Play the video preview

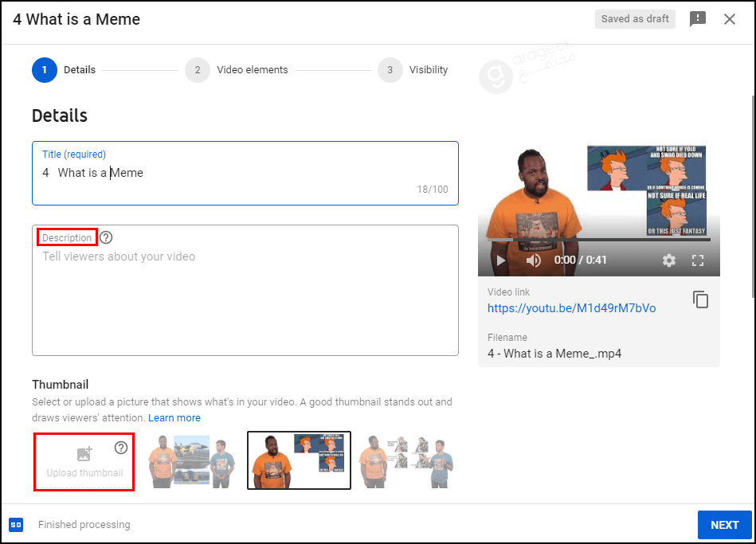click(501, 260)
